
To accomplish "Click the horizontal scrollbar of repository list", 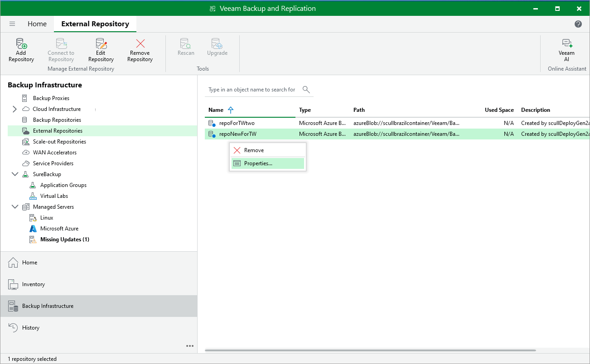I will [x=370, y=350].
